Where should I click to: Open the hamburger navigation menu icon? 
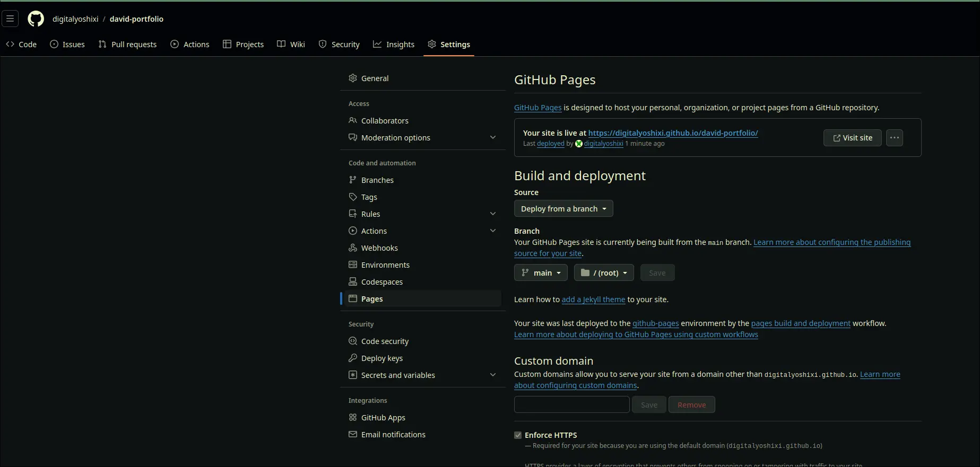10,19
